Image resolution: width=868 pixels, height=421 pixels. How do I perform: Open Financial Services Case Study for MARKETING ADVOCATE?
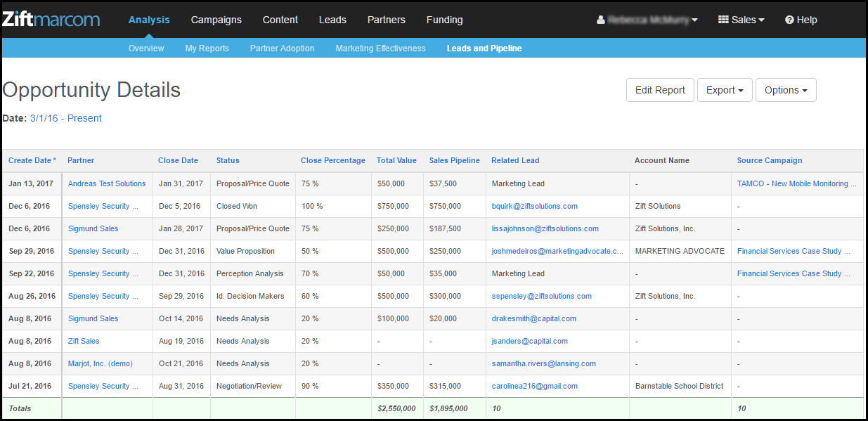pos(794,251)
